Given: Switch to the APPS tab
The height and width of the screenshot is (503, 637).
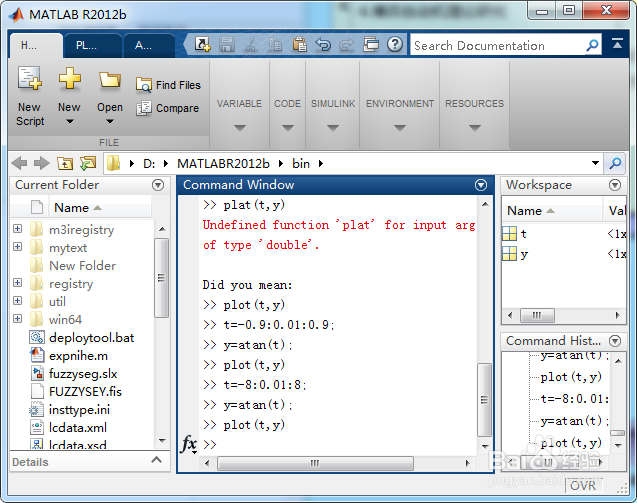Looking at the screenshot, I should point(149,45).
